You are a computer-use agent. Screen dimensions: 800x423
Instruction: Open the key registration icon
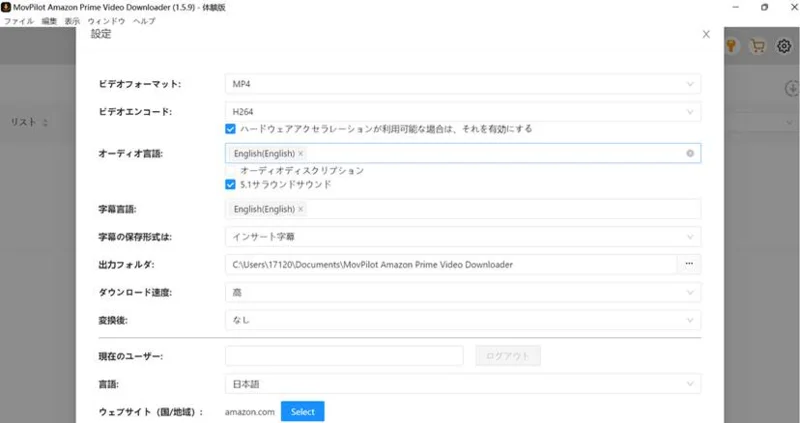732,46
